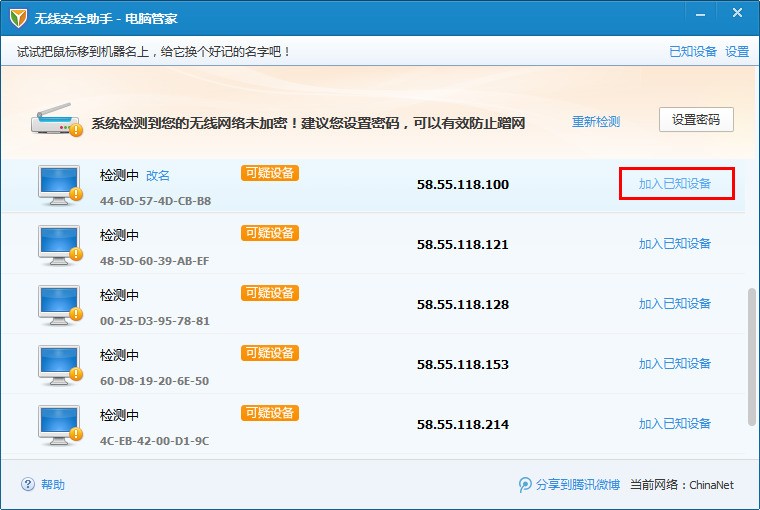Click 可疑设备 badge for 44-6D-57-4D-CB-B8
760x510 pixels.
269,173
